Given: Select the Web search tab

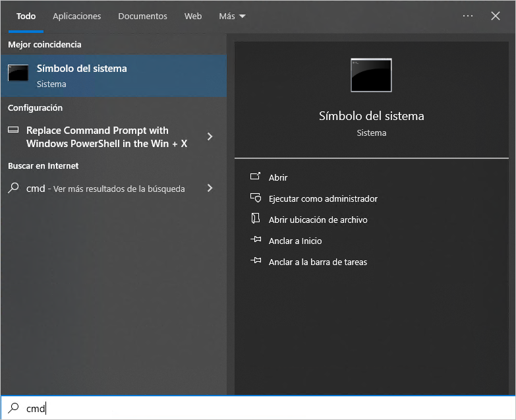Looking at the screenshot, I should click(193, 16).
